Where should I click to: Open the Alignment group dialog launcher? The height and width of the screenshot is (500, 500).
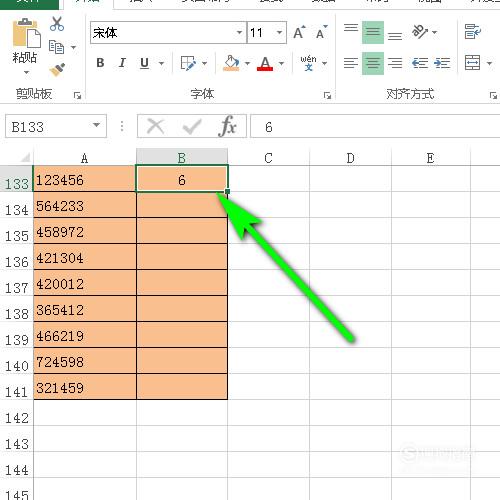(x=493, y=96)
